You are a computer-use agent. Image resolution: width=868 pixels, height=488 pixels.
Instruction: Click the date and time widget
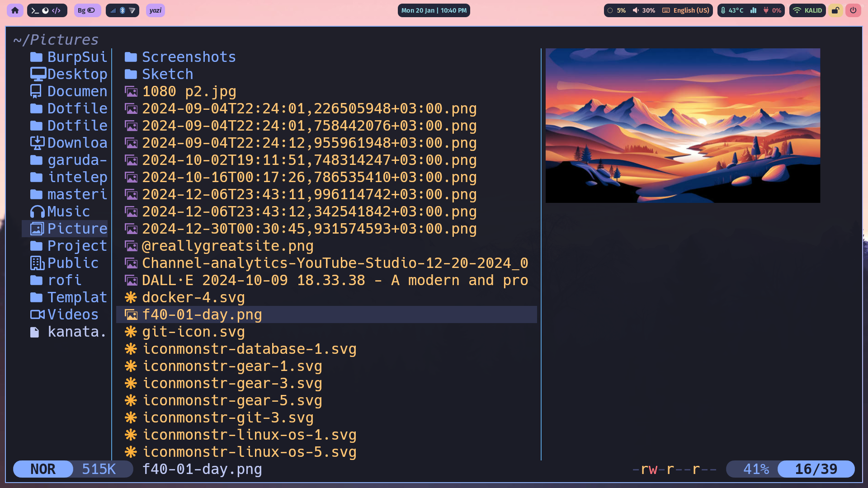[x=434, y=10]
